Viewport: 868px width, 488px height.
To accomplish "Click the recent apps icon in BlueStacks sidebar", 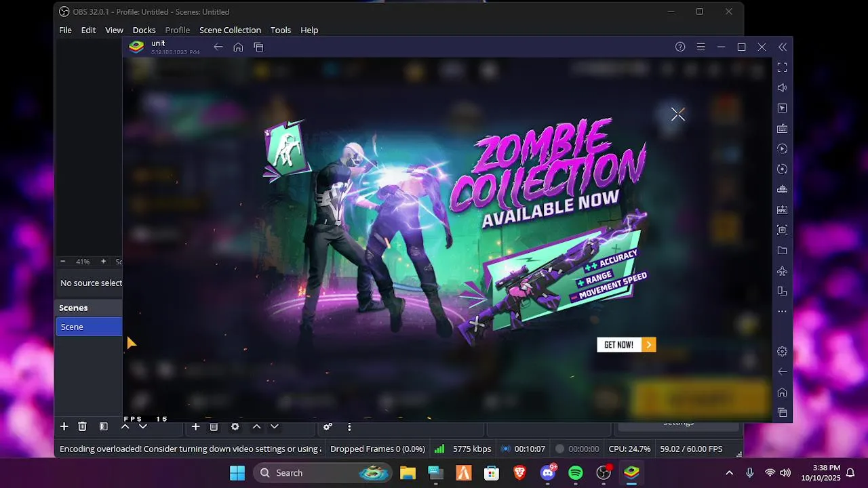I will pos(782,412).
